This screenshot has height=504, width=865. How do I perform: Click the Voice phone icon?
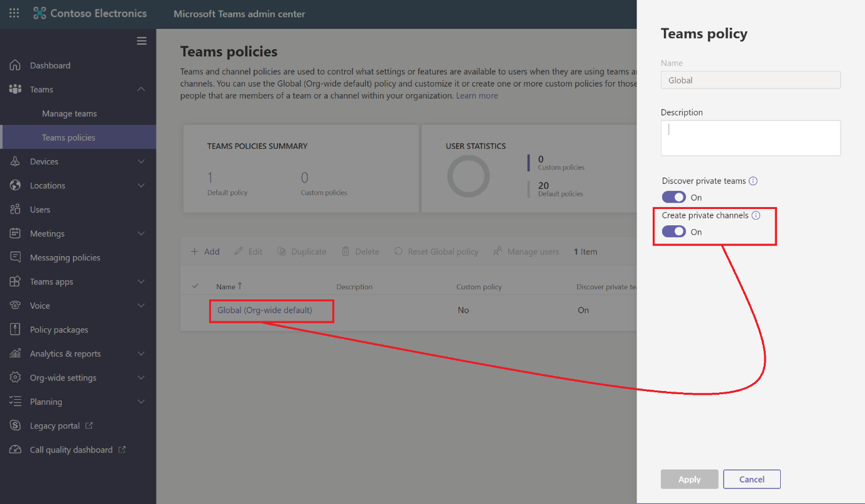tap(15, 306)
